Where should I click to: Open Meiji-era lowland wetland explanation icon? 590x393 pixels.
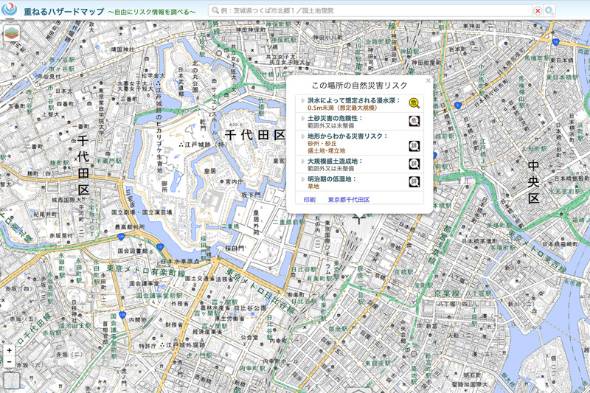[x=414, y=182]
